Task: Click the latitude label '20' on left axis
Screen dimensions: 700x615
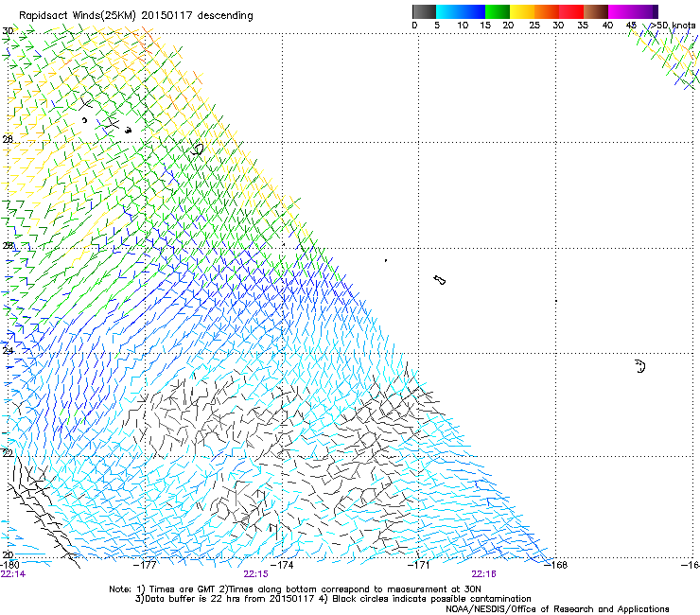Action: coord(8,555)
